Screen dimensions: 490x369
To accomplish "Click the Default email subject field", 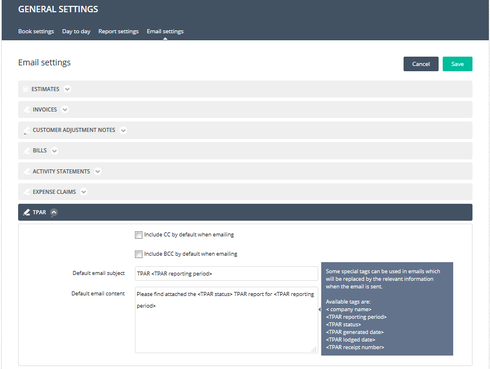I will [x=226, y=274].
